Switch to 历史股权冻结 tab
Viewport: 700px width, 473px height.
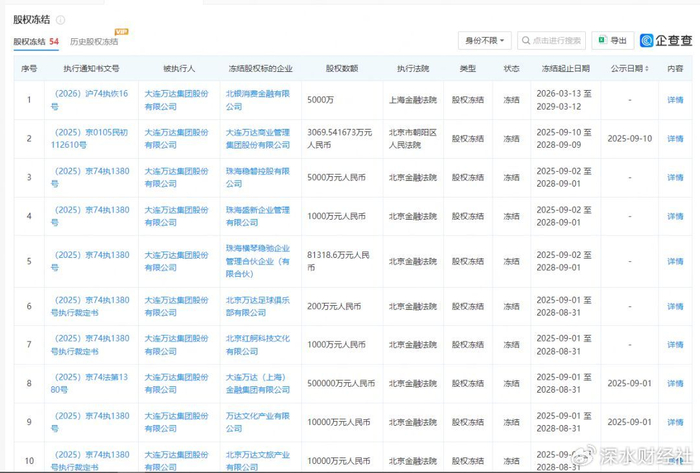[94, 41]
